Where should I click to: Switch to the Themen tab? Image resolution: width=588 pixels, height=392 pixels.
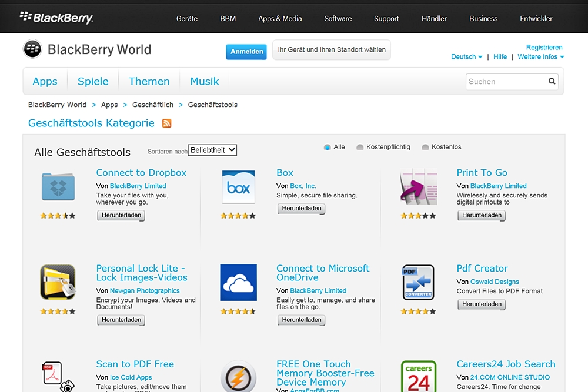pos(149,81)
